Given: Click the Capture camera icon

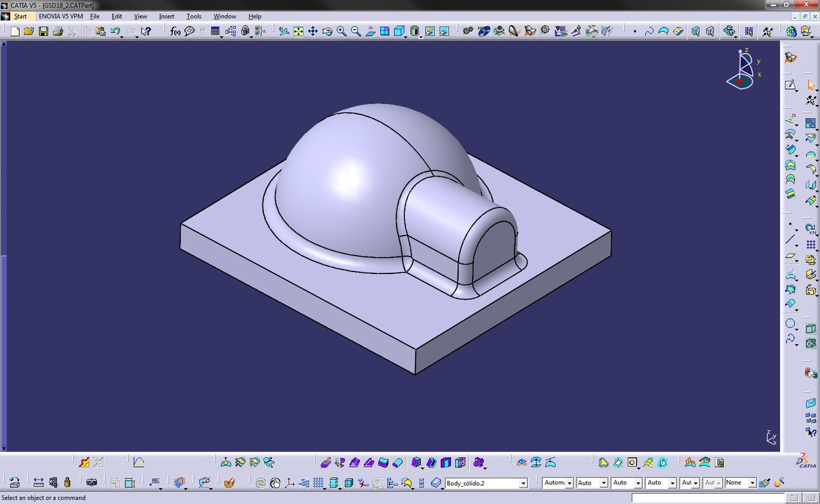Looking at the screenshot, I should pyautogui.click(x=92, y=482).
